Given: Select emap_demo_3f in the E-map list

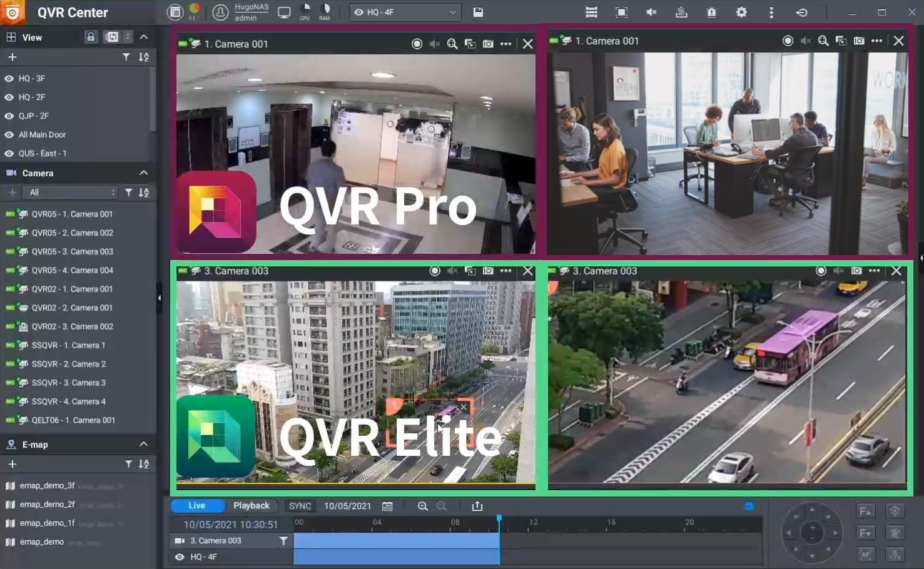Looking at the screenshot, I should coord(47,485).
